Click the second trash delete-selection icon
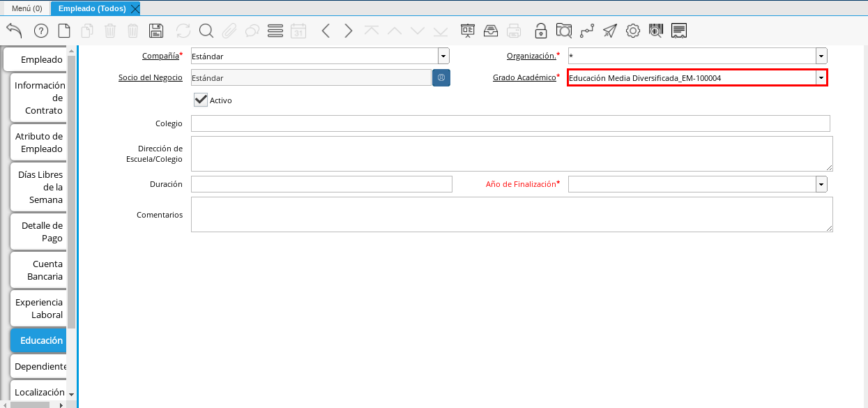 [x=133, y=30]
